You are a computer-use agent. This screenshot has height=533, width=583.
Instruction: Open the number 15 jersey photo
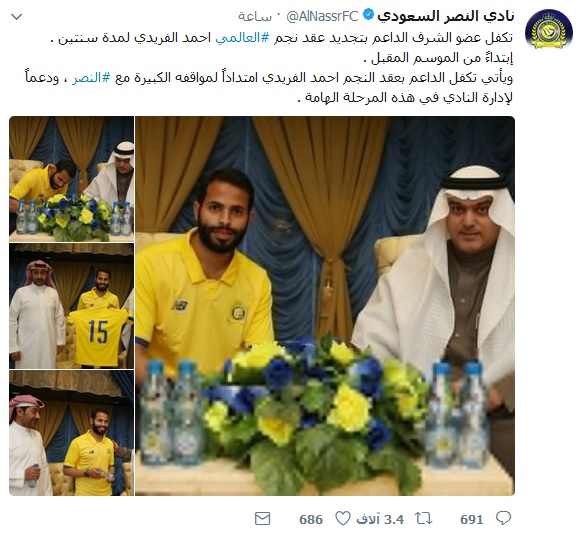pos(71,306)
